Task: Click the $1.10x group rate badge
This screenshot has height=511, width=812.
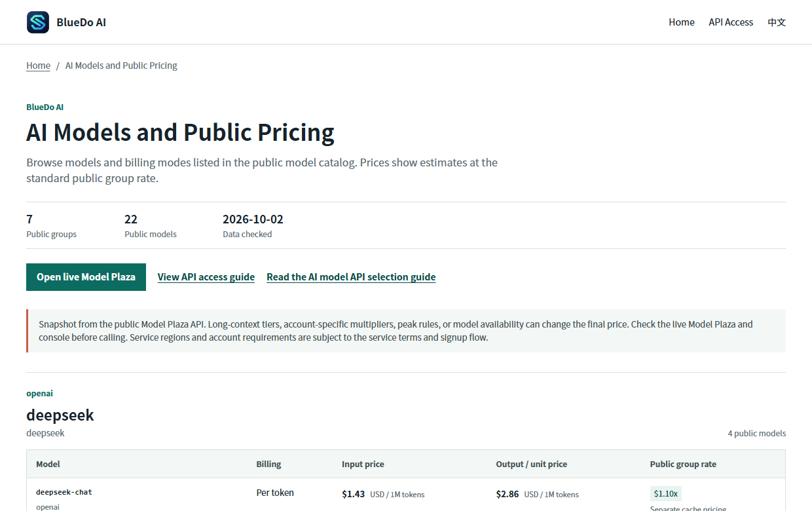Action: tap(666, 494)
